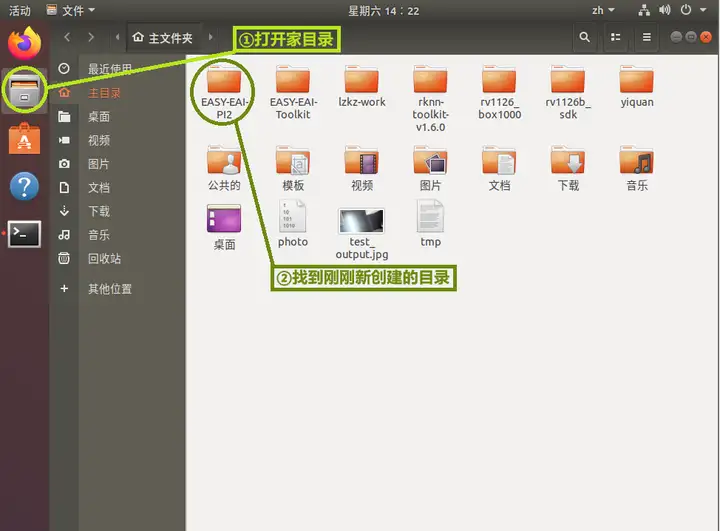Viewport: 720px width, 531px height.
Task: Open the hamburger menu button
Action: tap(647, 37)
